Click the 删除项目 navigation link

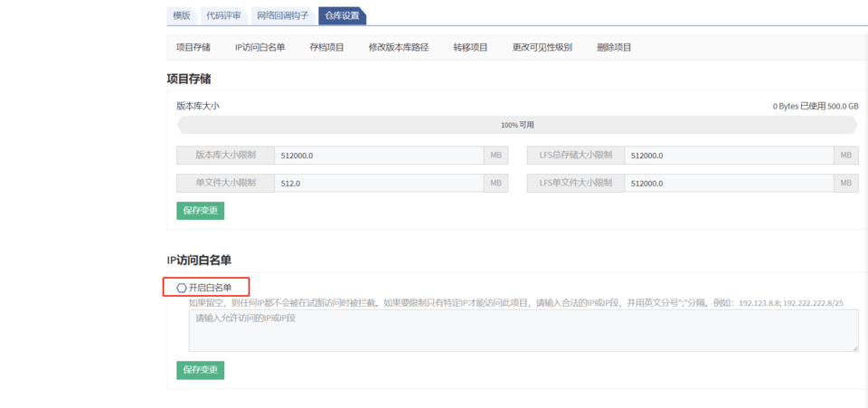614,47
